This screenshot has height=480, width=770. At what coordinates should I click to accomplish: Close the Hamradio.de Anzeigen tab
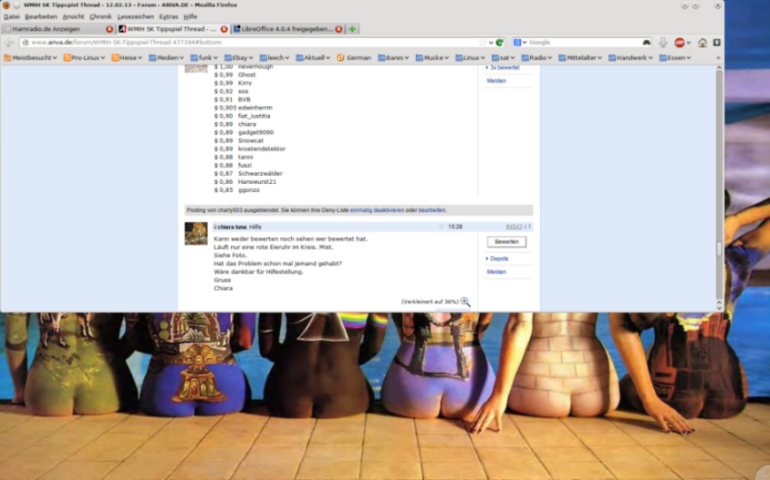pyautogui.click(x=109, y=29)
